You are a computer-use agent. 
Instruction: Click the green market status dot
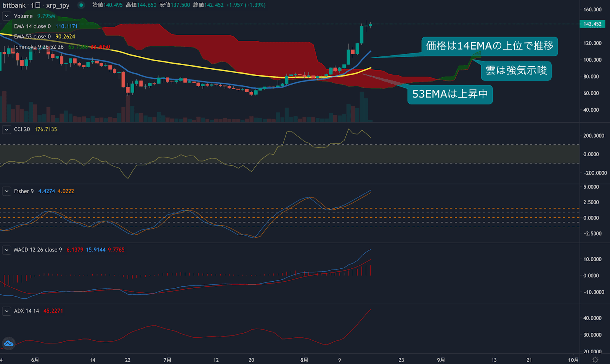point(81,5)
